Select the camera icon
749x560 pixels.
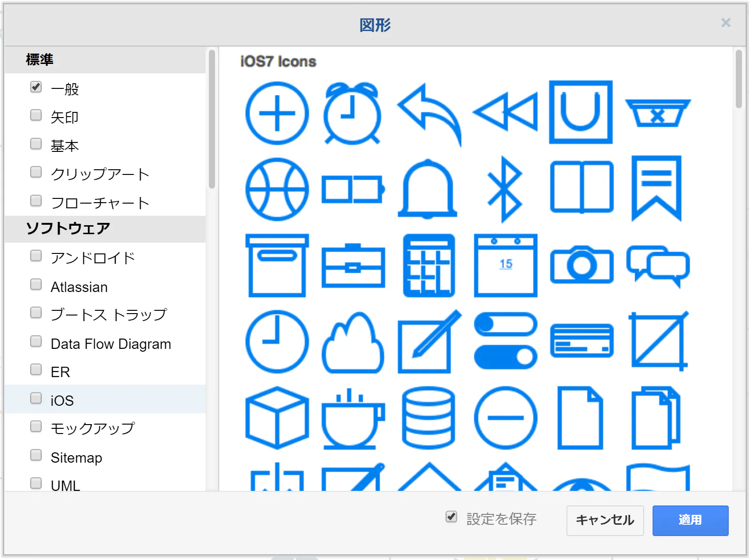coord(582,265)
